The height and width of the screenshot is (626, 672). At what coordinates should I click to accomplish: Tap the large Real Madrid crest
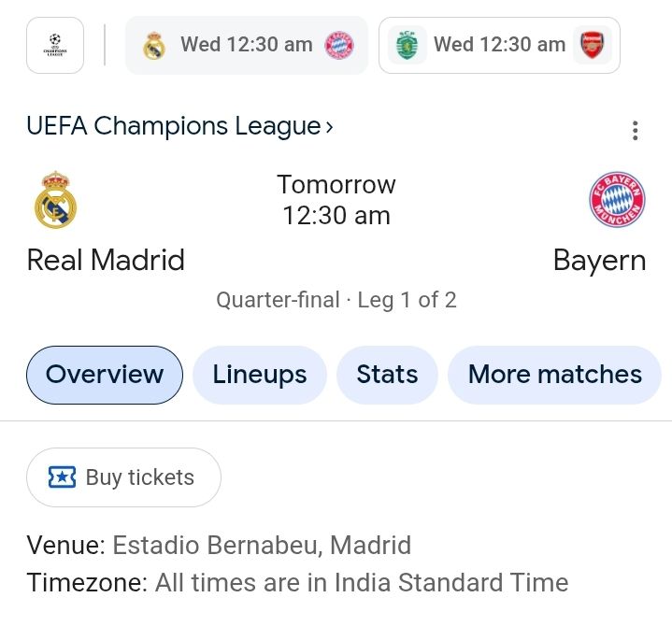pyautogui.click(x=56, y=199)
